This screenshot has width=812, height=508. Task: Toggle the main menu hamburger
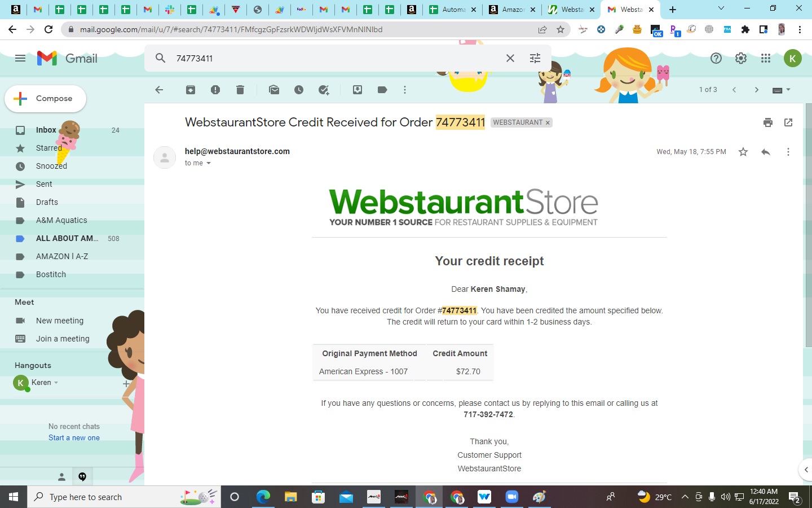click(x=20, y=58)
